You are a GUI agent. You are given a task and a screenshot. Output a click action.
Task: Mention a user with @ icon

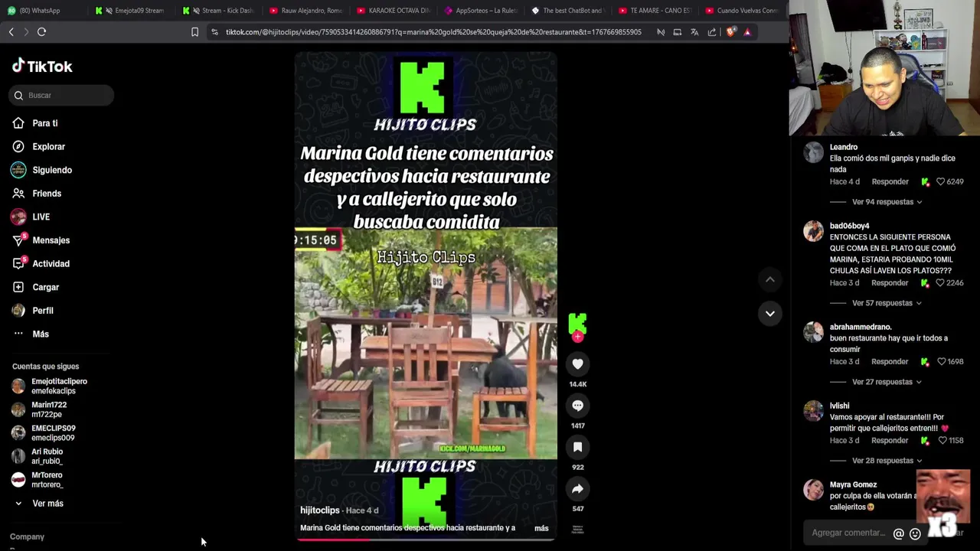pyautogui.click(x=899, y=534)
